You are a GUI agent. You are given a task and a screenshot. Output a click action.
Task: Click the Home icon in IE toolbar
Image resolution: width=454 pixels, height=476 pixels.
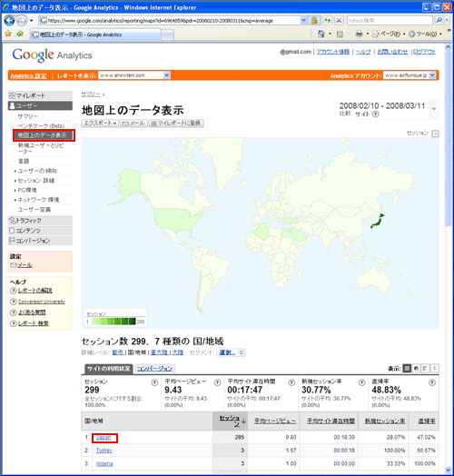click(x=321, y=34)
